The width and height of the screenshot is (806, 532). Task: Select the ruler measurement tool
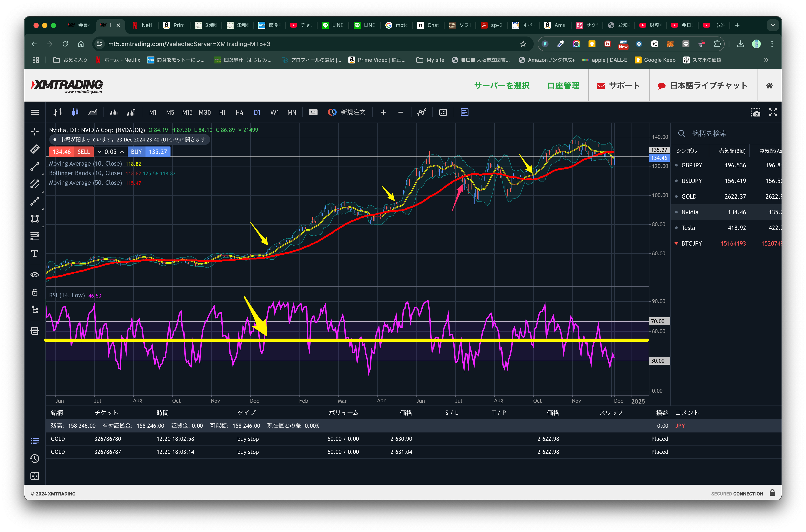35,149
